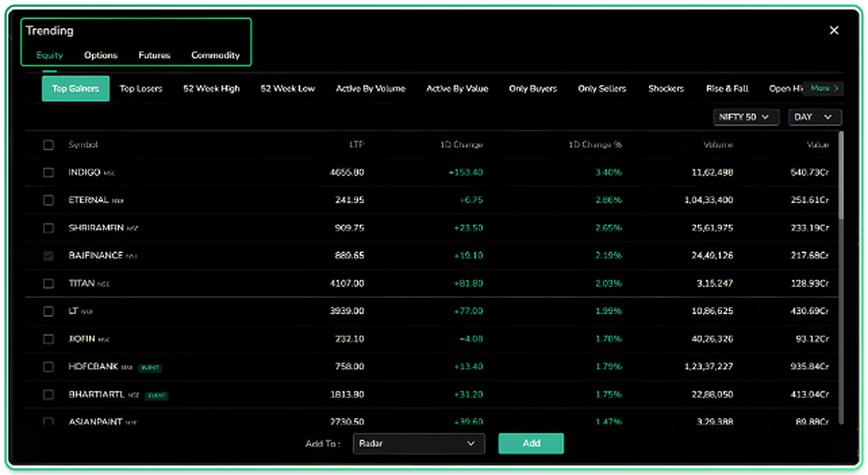
Task: Switch to the Equity tab
Action: 50,55
